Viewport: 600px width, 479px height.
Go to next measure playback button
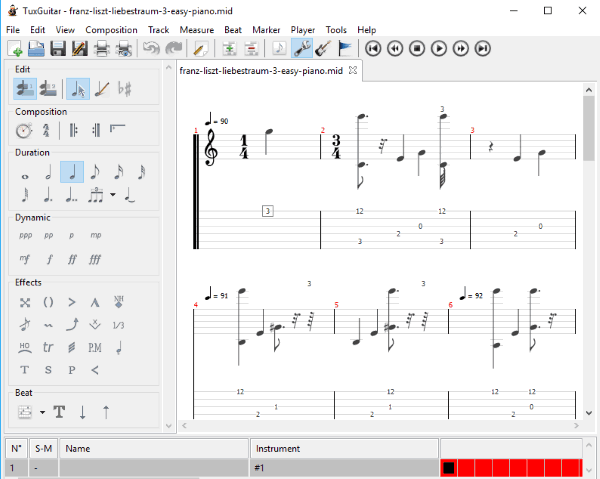click(x=461, y=49)
